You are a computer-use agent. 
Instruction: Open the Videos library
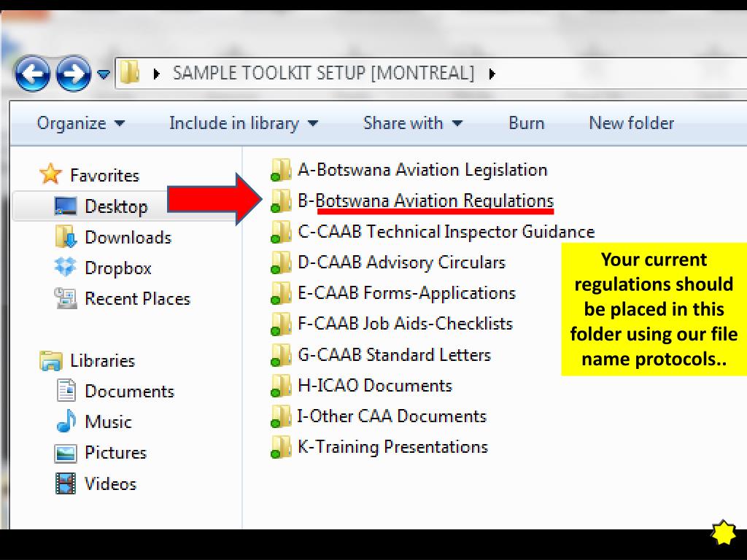[111, 484]
